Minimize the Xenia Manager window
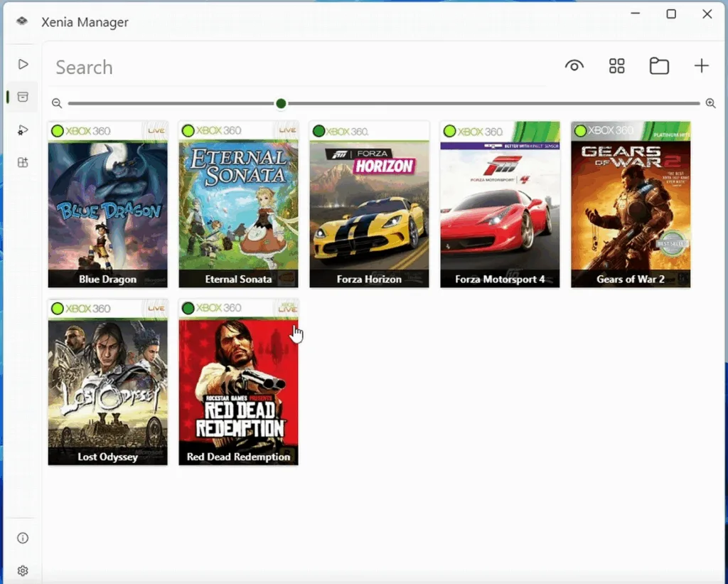The height and width of the screenshot is (584, 728). (x=635, y=14)
